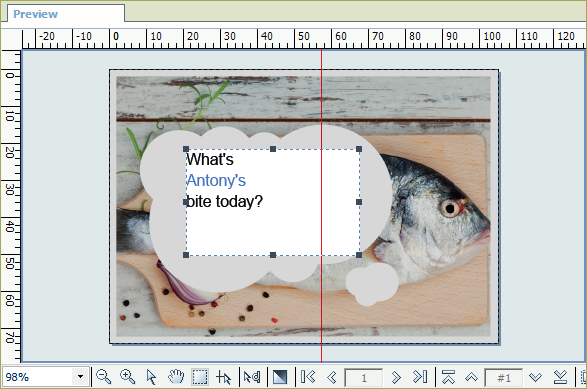587x389 pixels.
Task: Go to the first page
Action: [308, 377]
